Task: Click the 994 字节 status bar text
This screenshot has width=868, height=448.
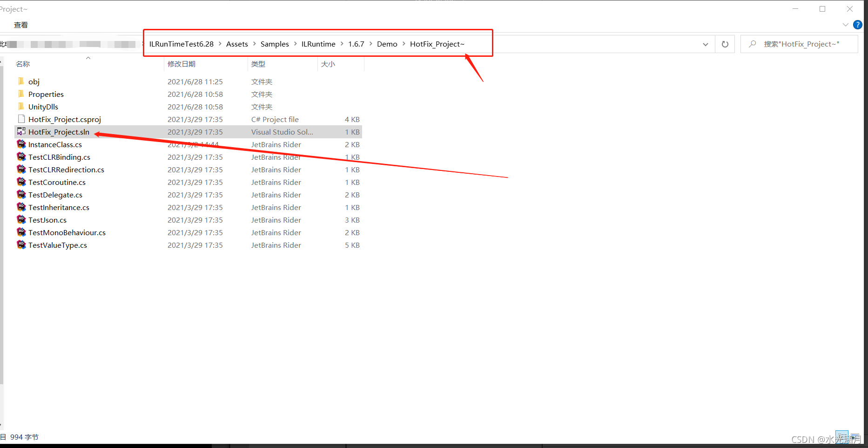Action: coord(24,437)
